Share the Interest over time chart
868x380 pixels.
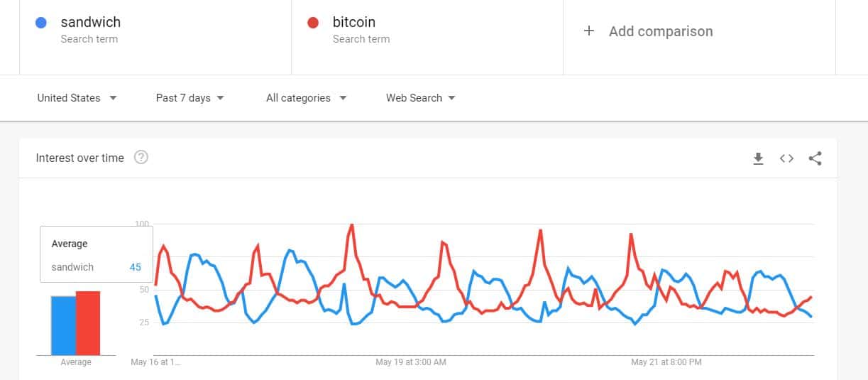(x=815, y=158)
